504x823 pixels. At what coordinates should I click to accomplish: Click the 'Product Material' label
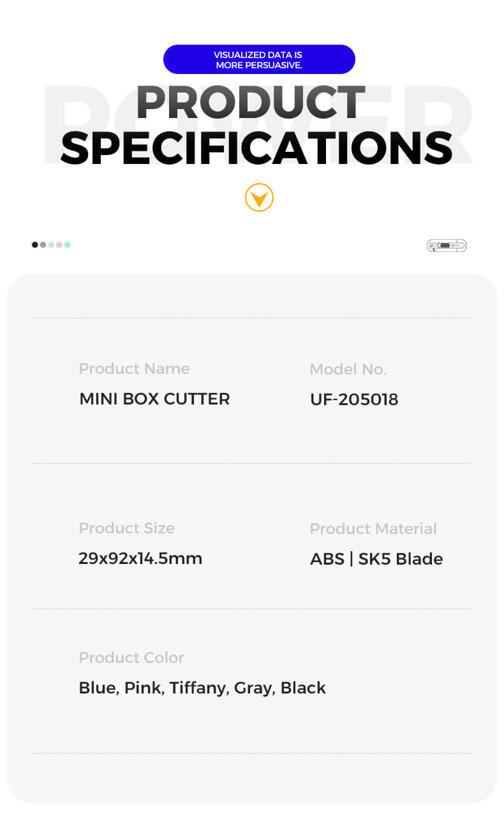tap(373, 529)
